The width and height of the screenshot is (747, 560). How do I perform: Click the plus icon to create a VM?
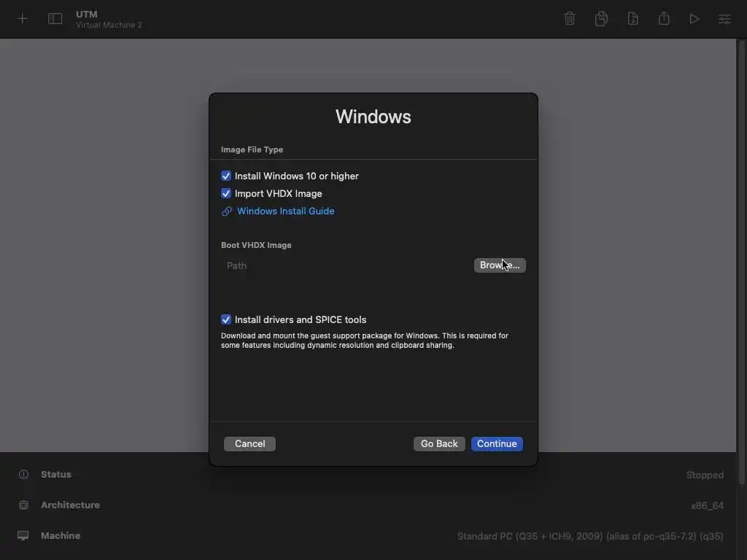(x=23, y=18)
